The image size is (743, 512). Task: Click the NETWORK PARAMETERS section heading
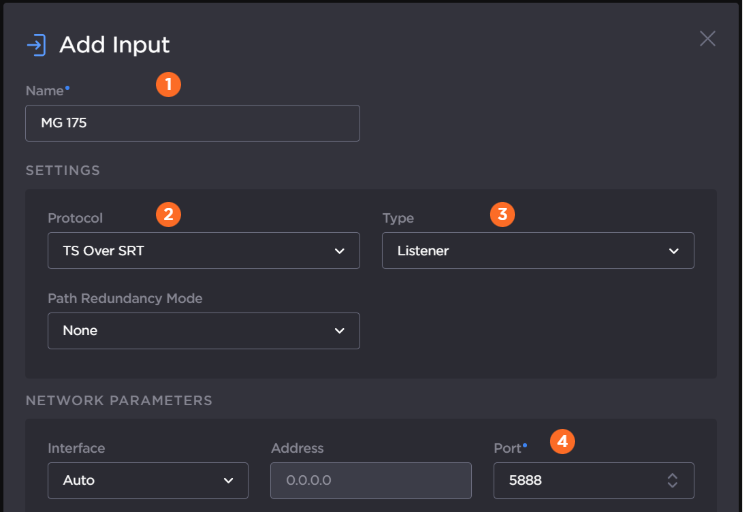(119, 400)
